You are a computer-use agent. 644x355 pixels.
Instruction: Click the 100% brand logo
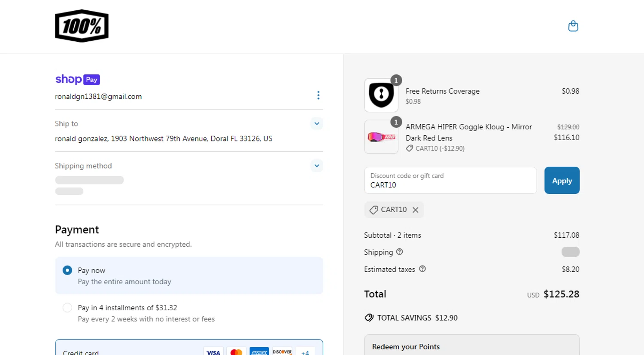point(82,26)
